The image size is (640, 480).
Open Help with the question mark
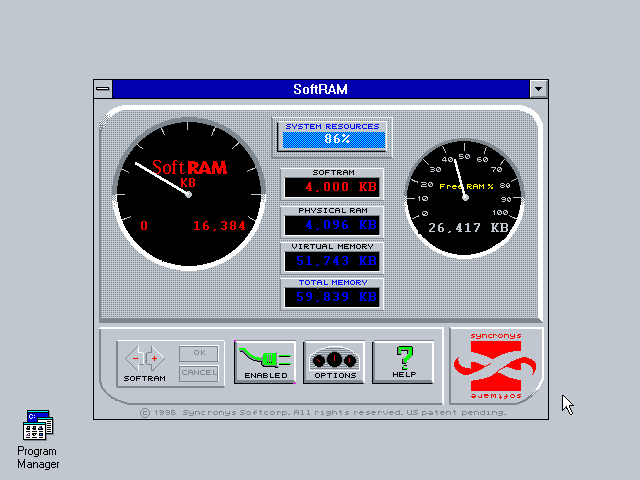403,362
